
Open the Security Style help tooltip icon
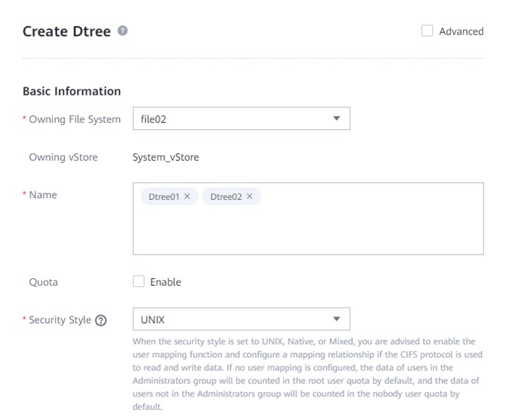point(101,320)
